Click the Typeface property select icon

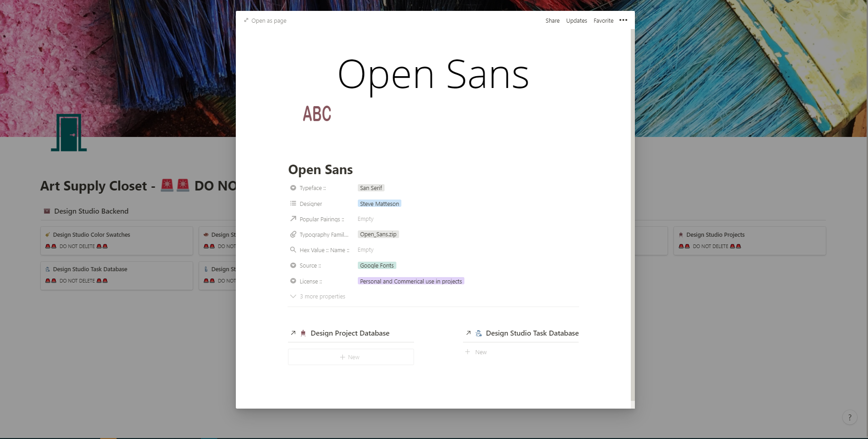coord(293,188)
